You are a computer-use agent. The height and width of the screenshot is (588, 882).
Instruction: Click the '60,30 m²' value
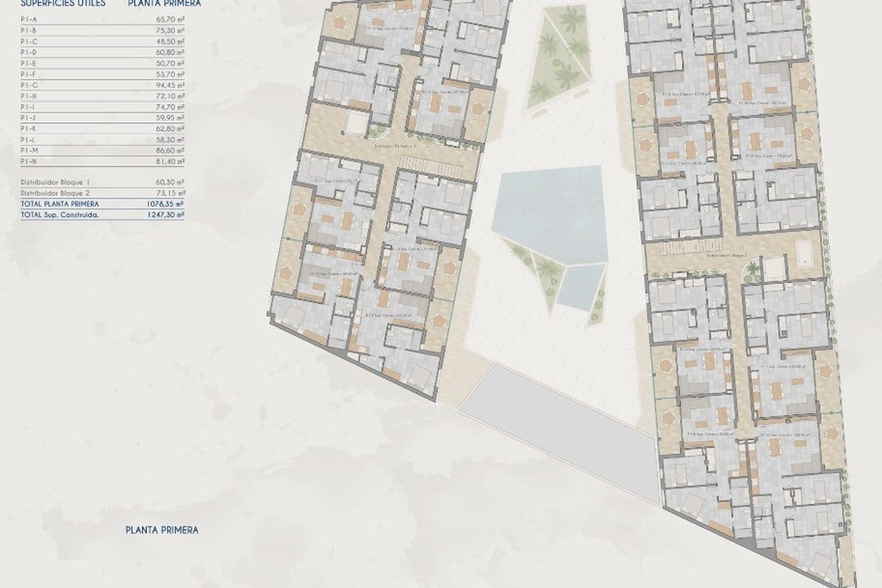[171, 181]
